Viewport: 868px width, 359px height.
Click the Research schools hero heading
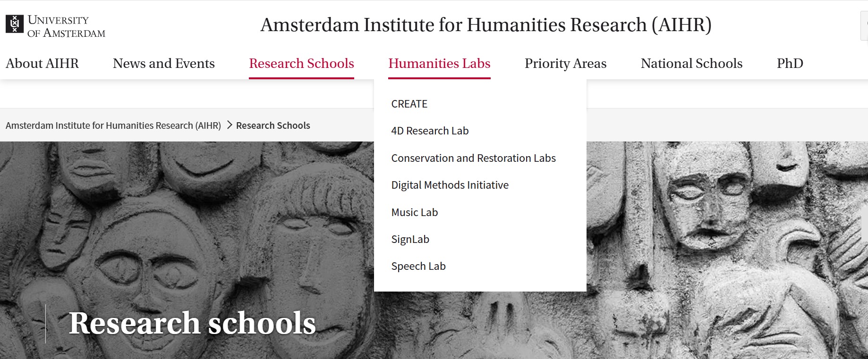192,324
